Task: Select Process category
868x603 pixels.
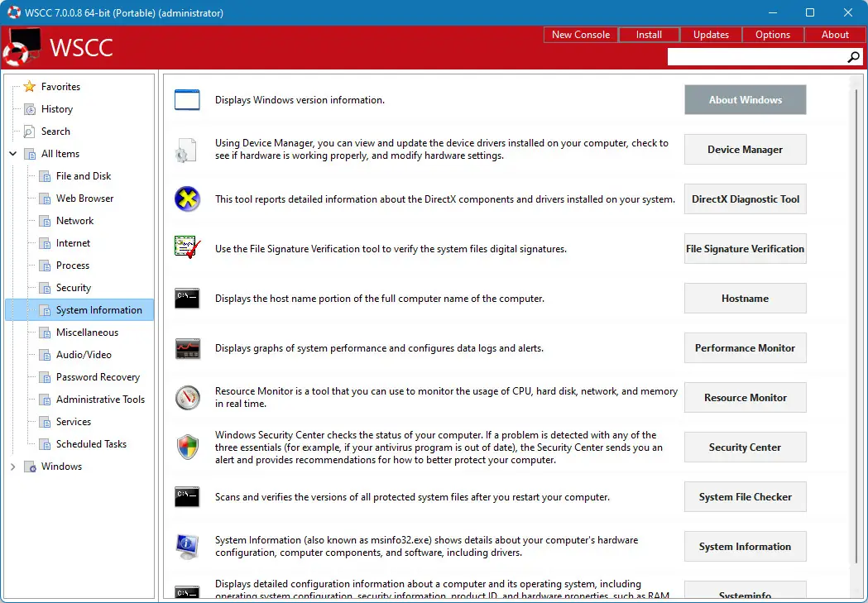Action: pyautogui.click(x=73, y=266)
